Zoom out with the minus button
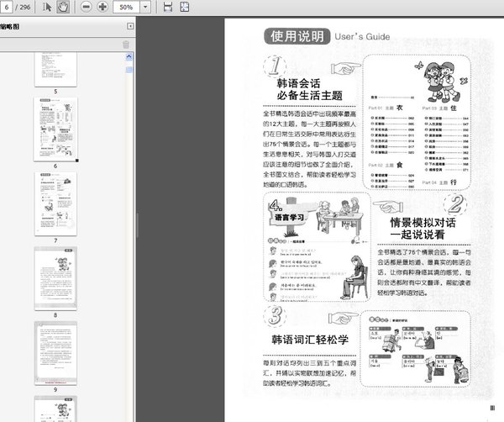Image resolution: width=504 pixels, height=422 pixels. (86, 7)
